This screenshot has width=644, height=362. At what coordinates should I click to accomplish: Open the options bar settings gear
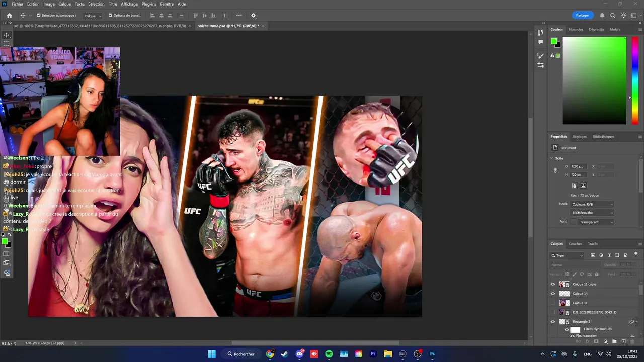253,16
